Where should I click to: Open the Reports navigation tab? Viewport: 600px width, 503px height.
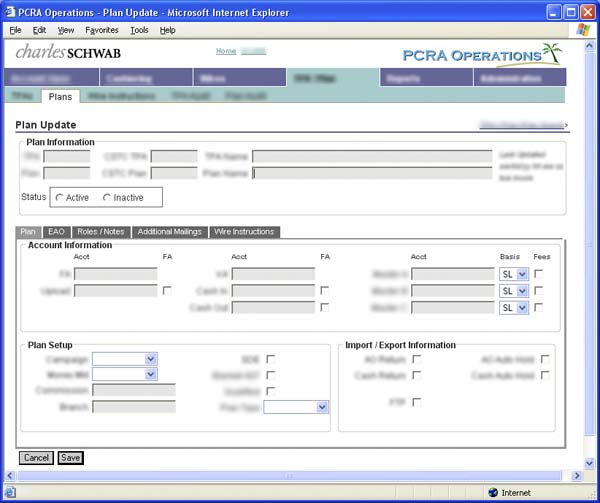(x=426, y=78)
